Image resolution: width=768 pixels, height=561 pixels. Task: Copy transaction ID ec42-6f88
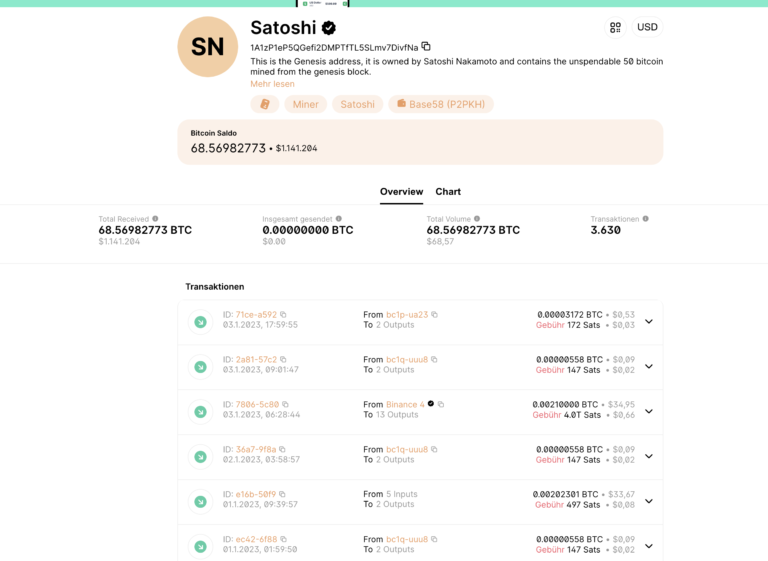point(283,539)
